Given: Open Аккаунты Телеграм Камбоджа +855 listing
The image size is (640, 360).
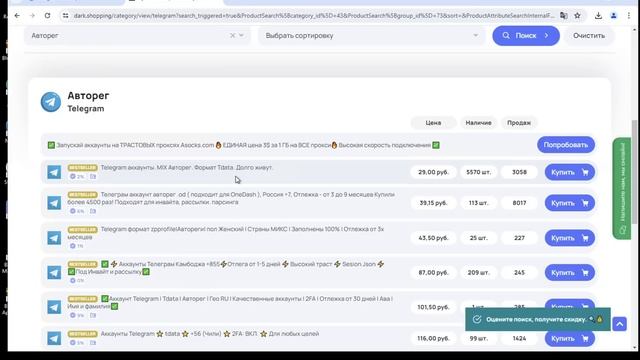Looking at the screenshot, I should click(x=227, y=268).
